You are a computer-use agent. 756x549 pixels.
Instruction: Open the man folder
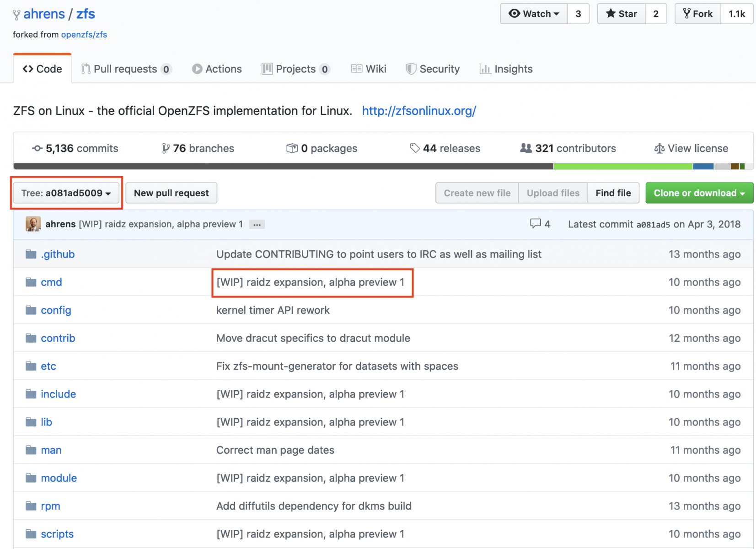point(51,450)
